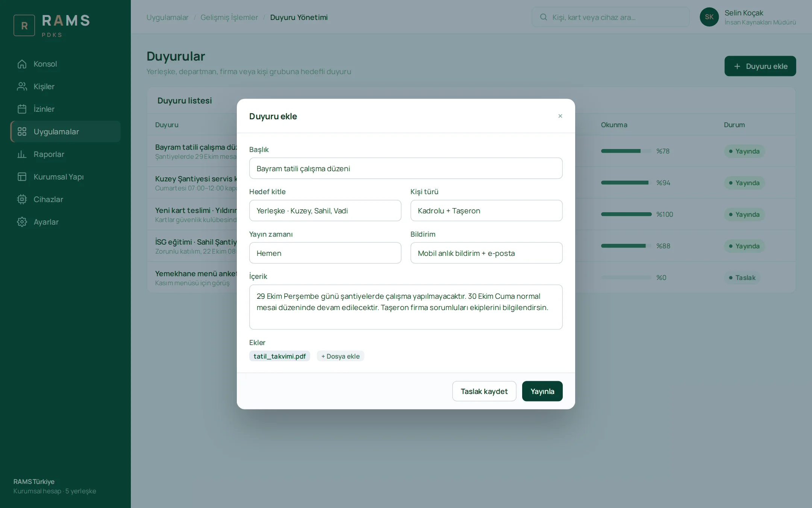Close the Duyuru ekle dialog
The height and width of the screenshot is (508, 812).
(560, 116)
